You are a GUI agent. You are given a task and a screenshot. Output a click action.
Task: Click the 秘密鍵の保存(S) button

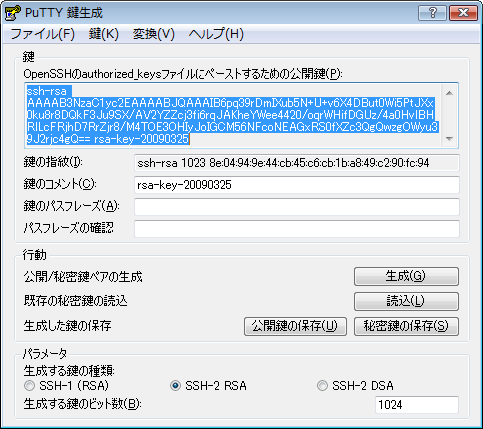point(406,326)
